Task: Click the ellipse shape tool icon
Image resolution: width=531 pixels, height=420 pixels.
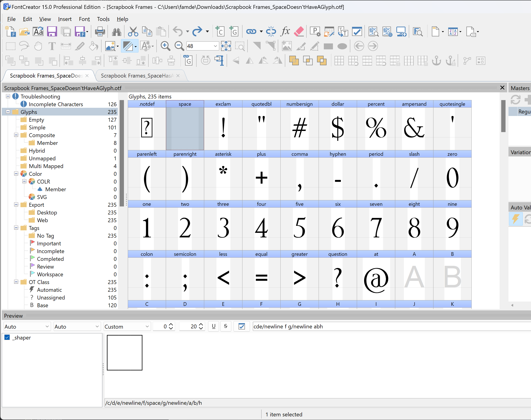Action: click(342, 46)
